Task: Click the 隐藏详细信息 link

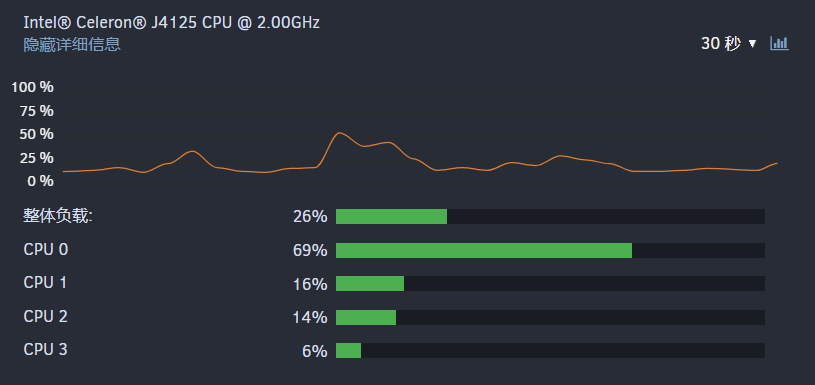Action: (72, 44)
